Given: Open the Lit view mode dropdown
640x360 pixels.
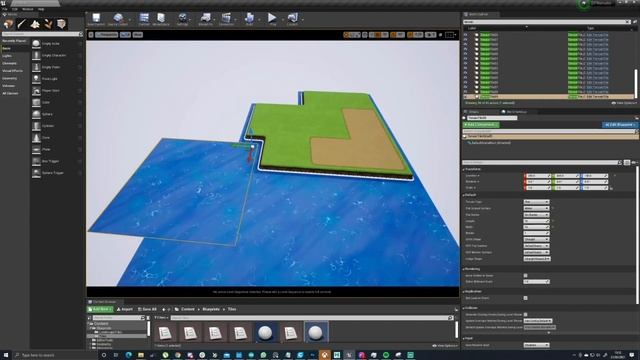Looking at the screenshot, I should click(x=125, y=35).
